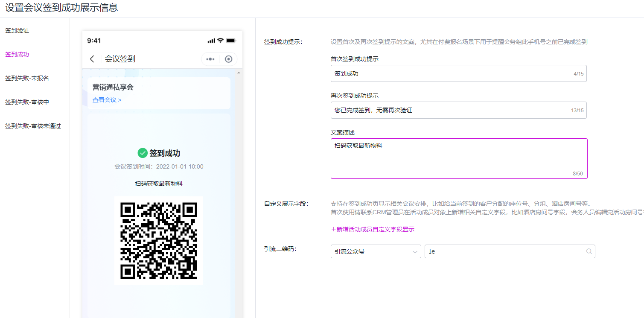The width and height of the screenshot is (644, 318).
Task: Click the three-dots menu in mini program header
Action: pos(210,59)
